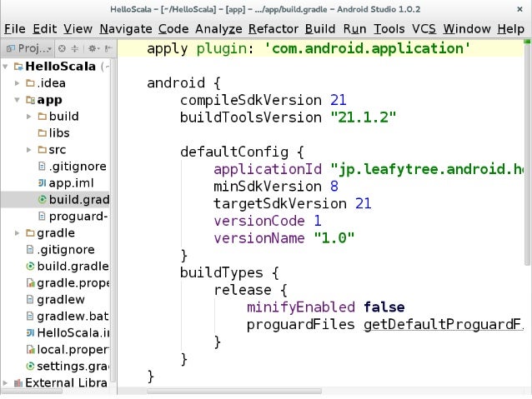Open the Navigate menu
Image resolution: width=532 pixels, height=399 pixels.
coord(126,29)
